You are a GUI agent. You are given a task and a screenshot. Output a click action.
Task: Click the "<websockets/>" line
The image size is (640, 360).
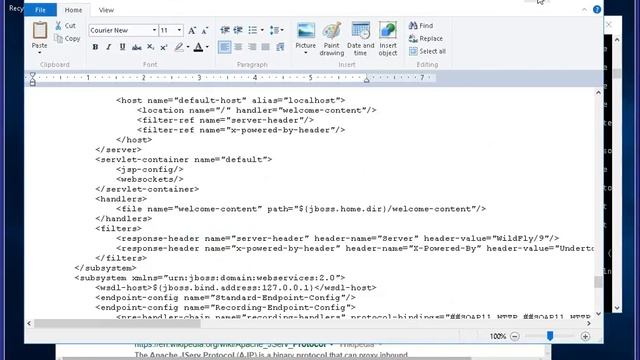point(150,179)
